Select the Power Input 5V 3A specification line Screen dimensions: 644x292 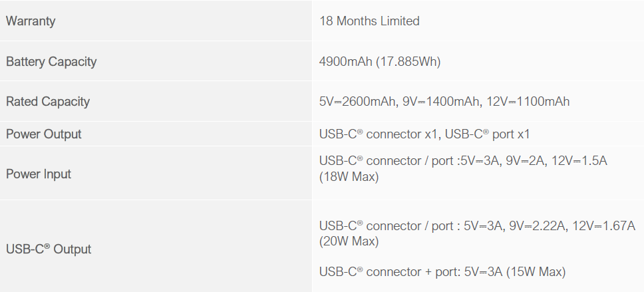click(x=463, y=160)
